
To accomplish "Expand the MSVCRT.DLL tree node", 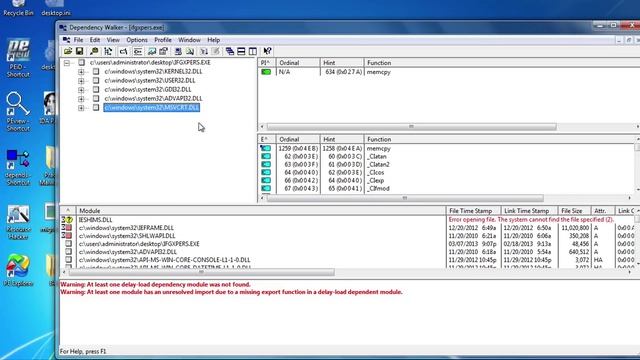I will (81, 108).
